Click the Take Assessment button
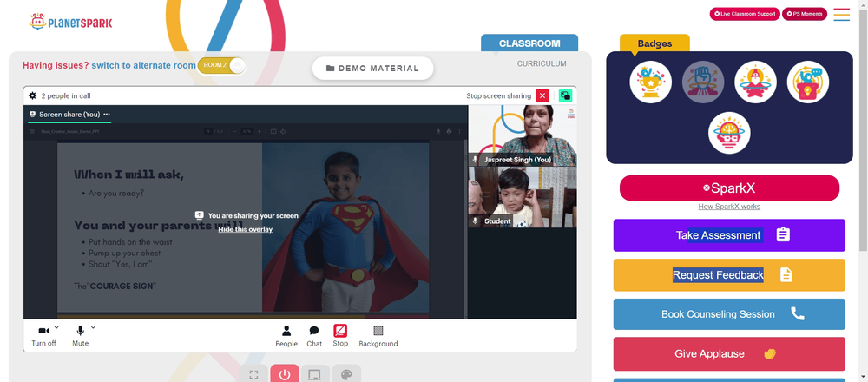The width and height of the screenshot is (868, 382). (x=729, y=235)
